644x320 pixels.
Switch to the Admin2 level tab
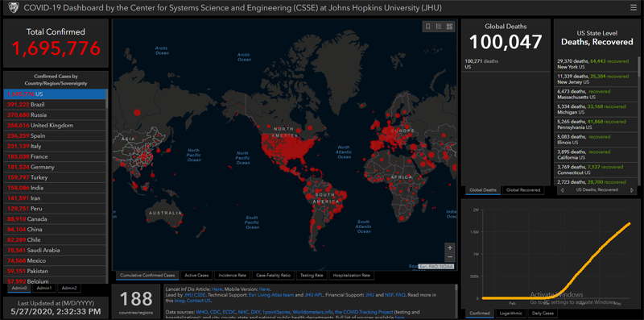pyautogui.click(x=69, y=288)
